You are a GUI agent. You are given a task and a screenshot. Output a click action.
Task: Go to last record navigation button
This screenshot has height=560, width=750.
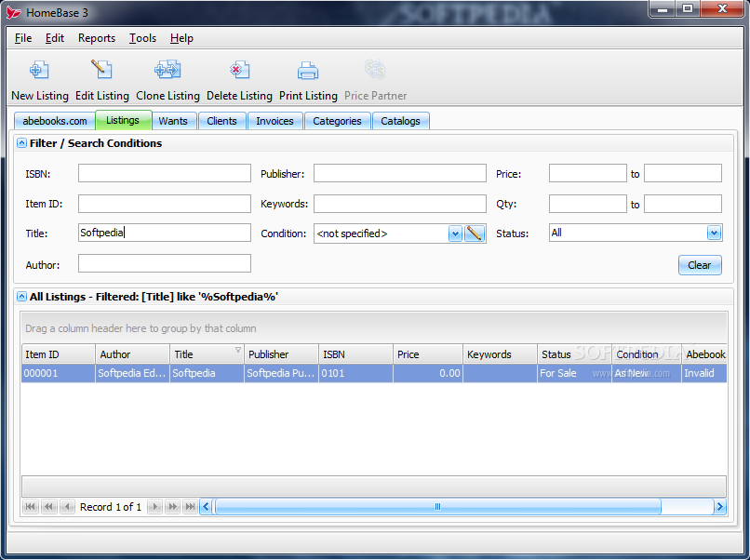click(190, 507)
